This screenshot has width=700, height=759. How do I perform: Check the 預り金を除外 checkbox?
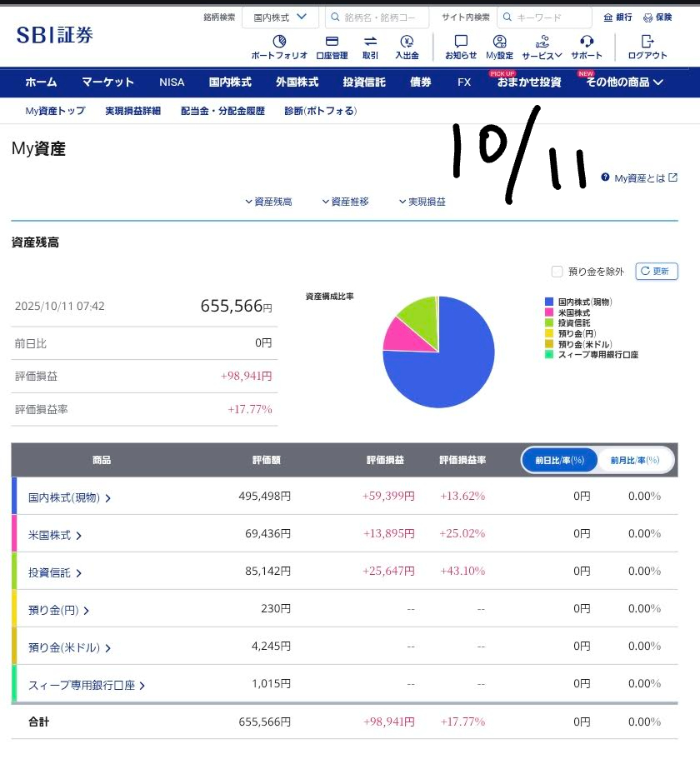click(557, 272)
